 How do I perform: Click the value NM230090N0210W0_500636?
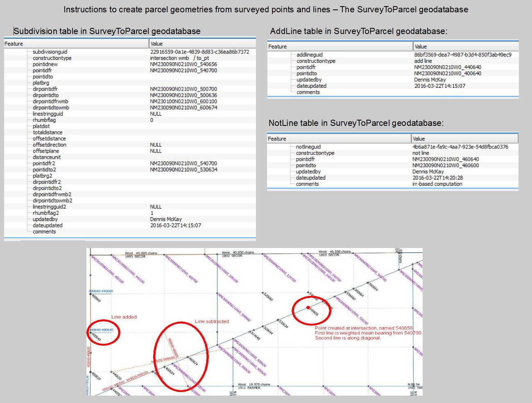[x=183, y=95]
